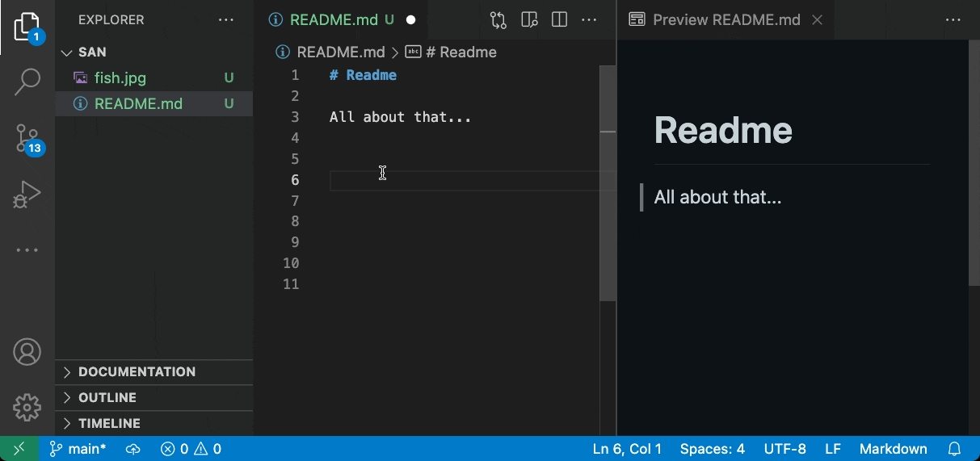This screenshot has height=461, width=980.
Task: Open the Accounts menu
Action: [27, 352]
